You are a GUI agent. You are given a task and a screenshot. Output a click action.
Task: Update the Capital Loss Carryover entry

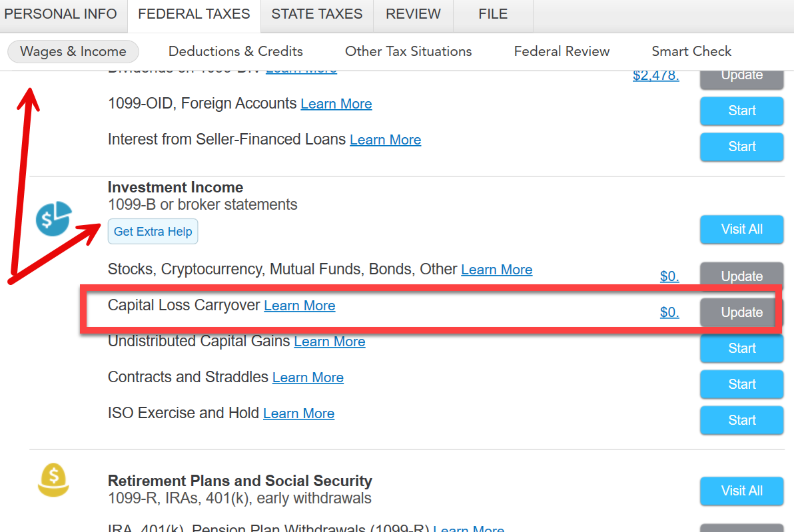pos(741,312)
